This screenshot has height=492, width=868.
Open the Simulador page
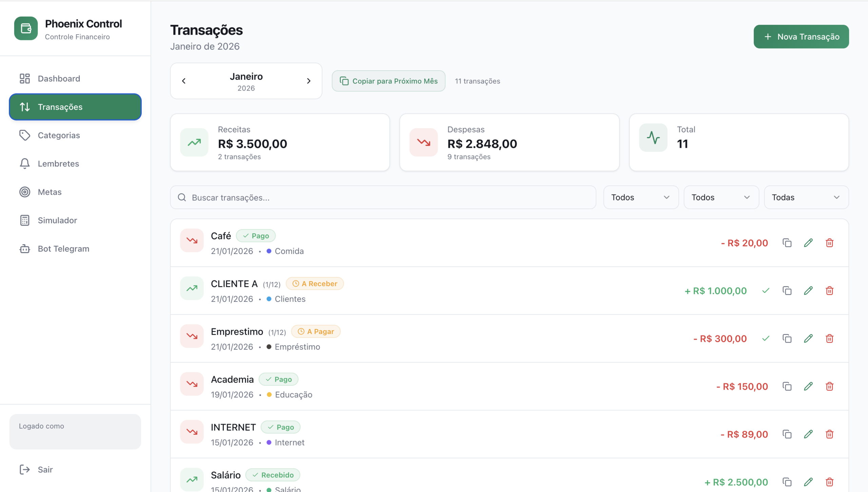click(75, 220)
